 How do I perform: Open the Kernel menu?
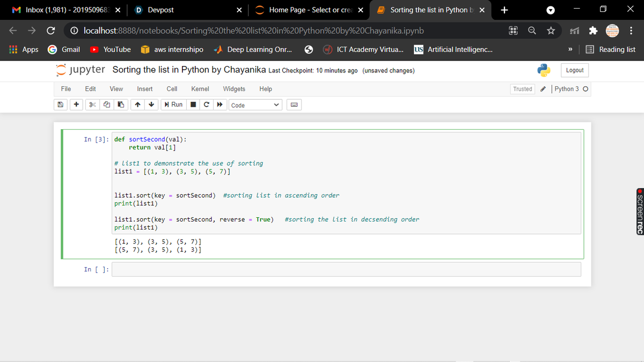click(x=200, y=89)
